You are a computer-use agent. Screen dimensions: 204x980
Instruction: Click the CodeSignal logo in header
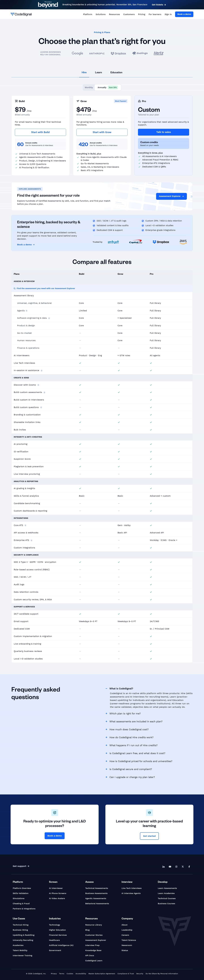(21, 14)
